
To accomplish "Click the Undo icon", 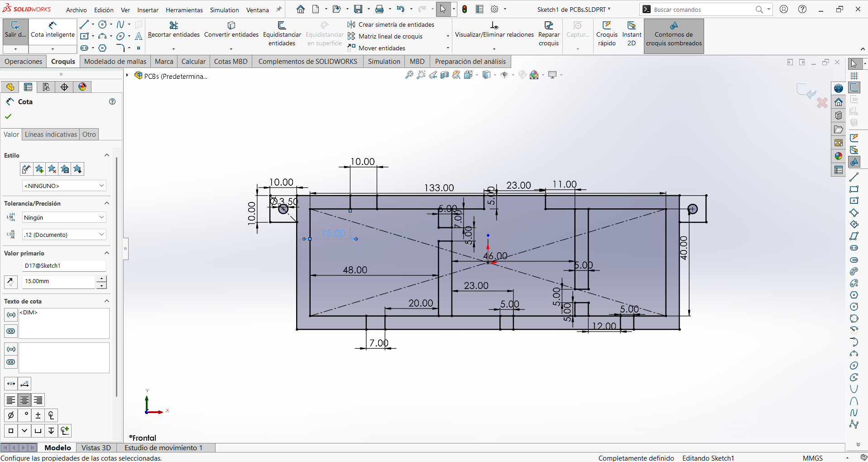I will point(400,9).
